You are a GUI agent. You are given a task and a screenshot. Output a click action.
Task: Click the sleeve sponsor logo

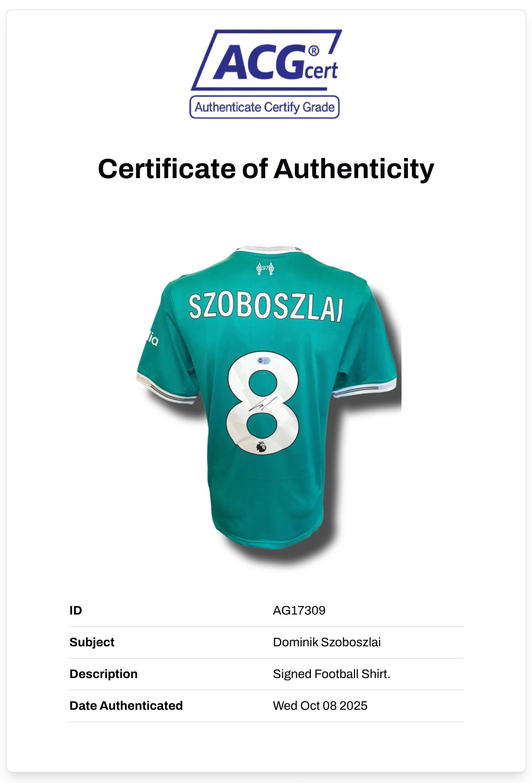tap(153, 339)
